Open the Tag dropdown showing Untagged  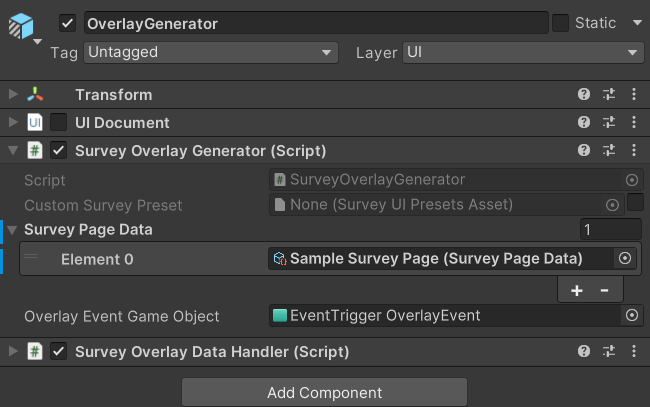(x=211, y=53)
